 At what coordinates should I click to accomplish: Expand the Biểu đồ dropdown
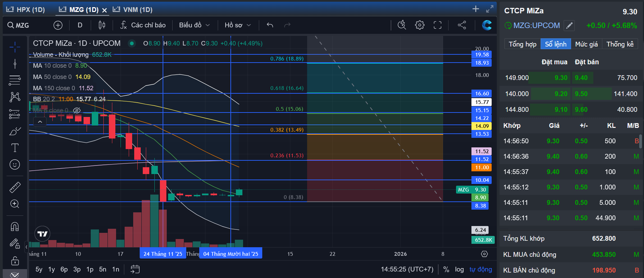coord(194,25)
